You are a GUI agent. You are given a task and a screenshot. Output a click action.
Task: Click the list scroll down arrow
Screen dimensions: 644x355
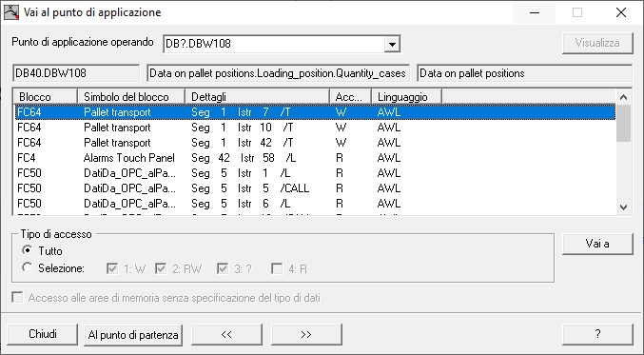623,207
